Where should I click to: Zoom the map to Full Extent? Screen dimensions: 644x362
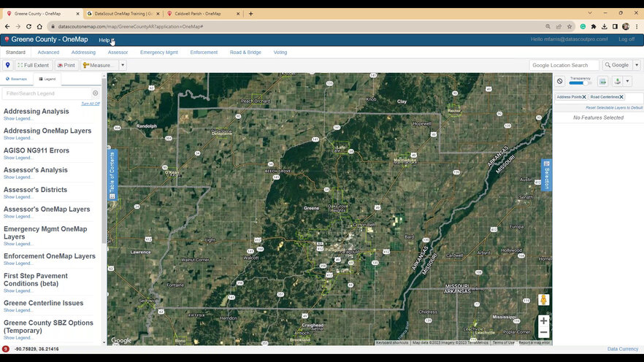34,65
